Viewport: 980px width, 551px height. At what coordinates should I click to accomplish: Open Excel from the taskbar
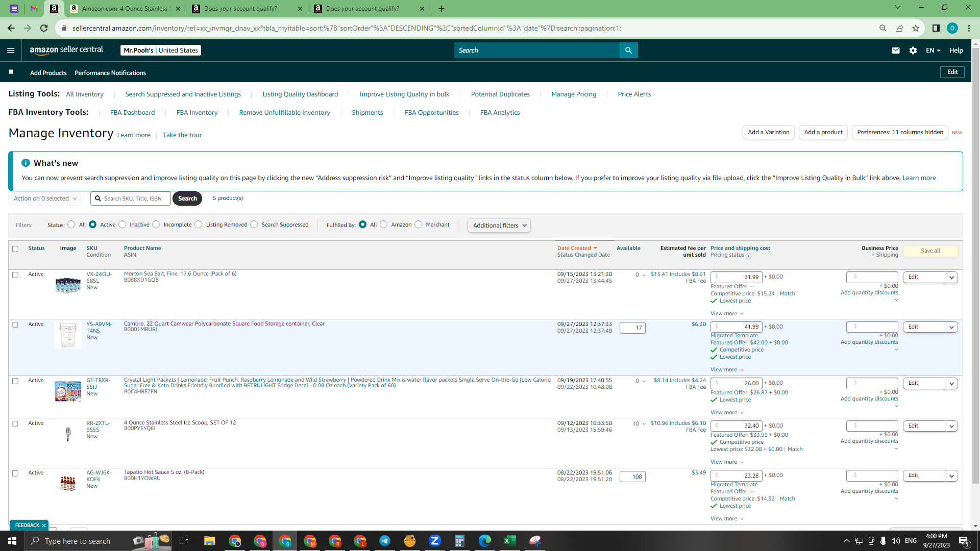[509, 541]
